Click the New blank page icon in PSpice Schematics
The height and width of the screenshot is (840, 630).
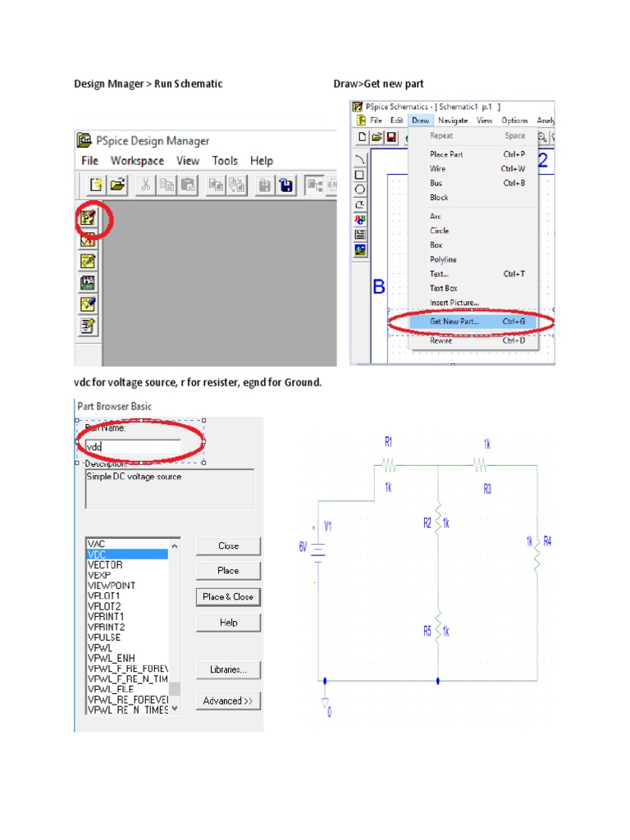click(363, 137)
